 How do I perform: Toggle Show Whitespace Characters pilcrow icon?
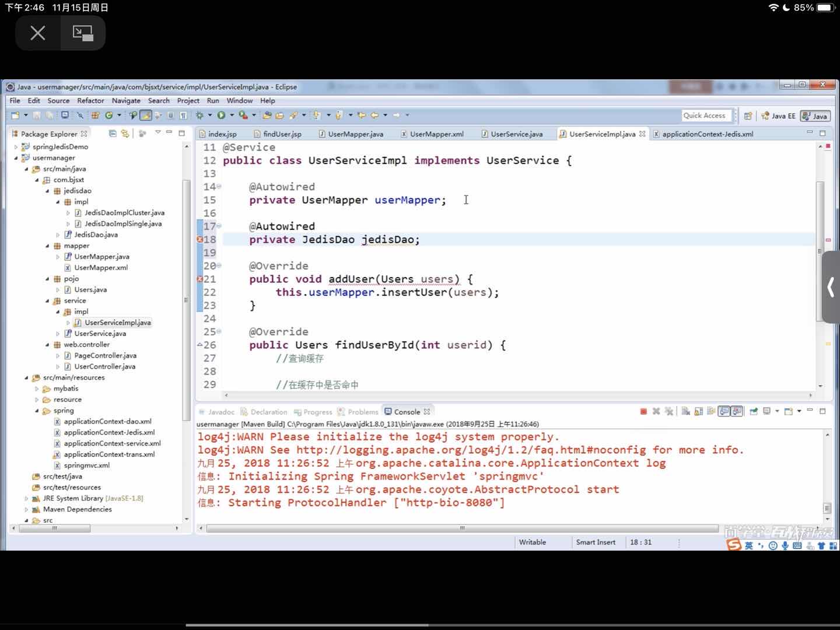coord(183,116)
